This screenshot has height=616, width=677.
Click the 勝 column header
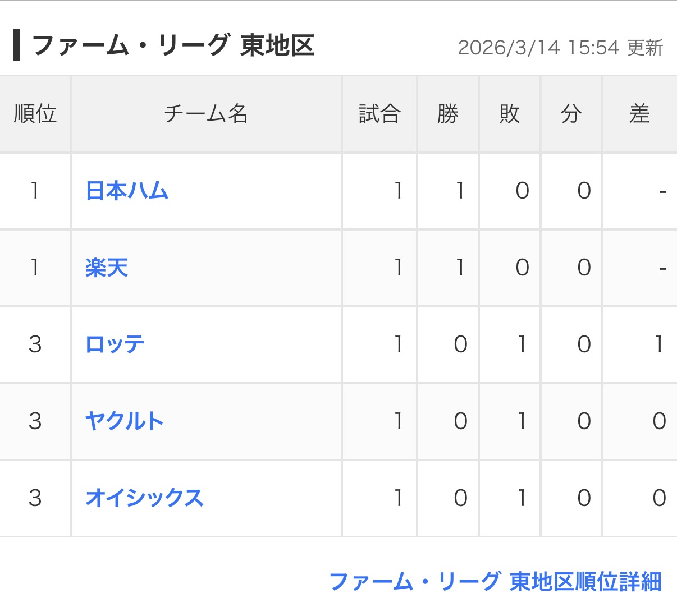point(448,114)
